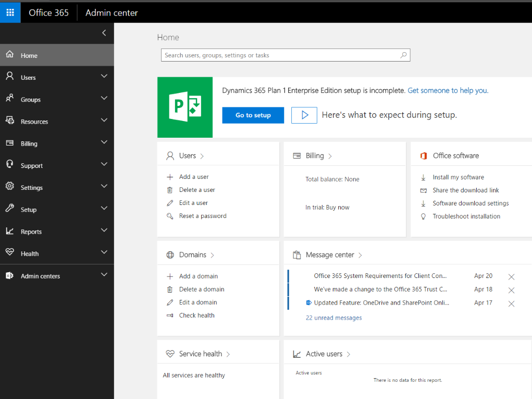Open the 22 unread messages link
Viewport: 532px width, 399px height.
pyautogui.click(x=333, y=318)
